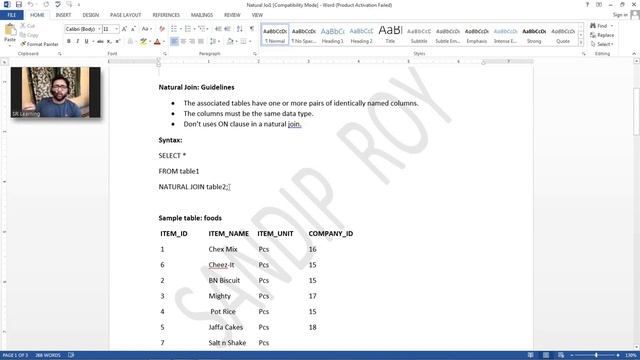Switch to Print Layout view icon

click(x=546, y=355)
